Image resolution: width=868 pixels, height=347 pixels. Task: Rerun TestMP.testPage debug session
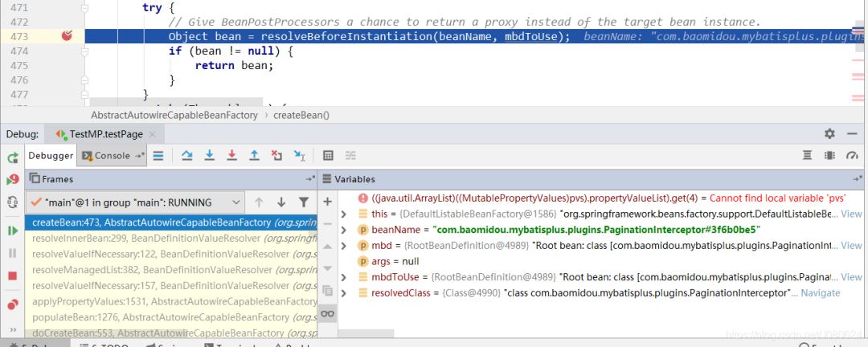(12, 157)
